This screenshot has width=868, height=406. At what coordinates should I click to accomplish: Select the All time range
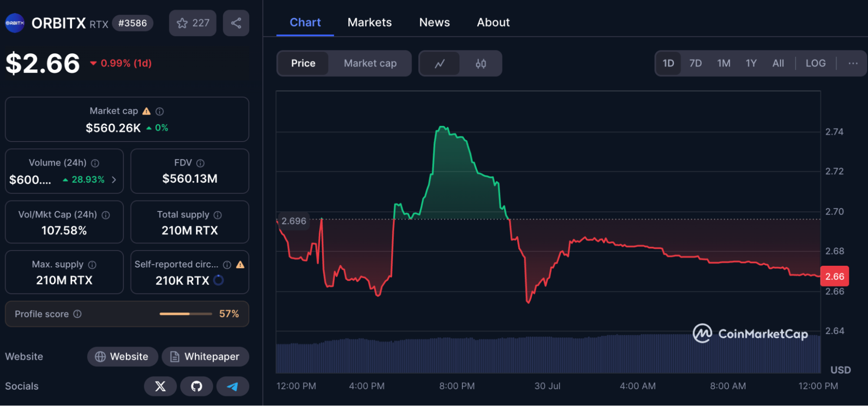pos(778,63)
